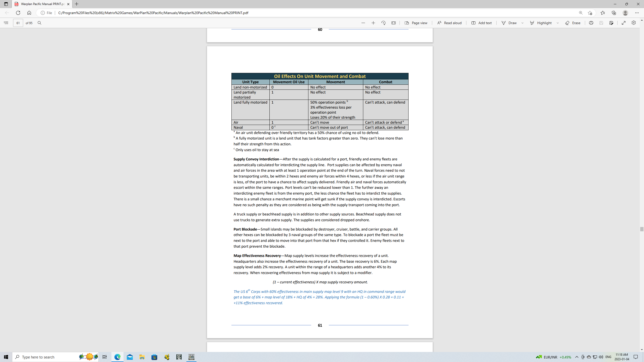
Task: Open the volume control
Action: (x=601, y=357)
